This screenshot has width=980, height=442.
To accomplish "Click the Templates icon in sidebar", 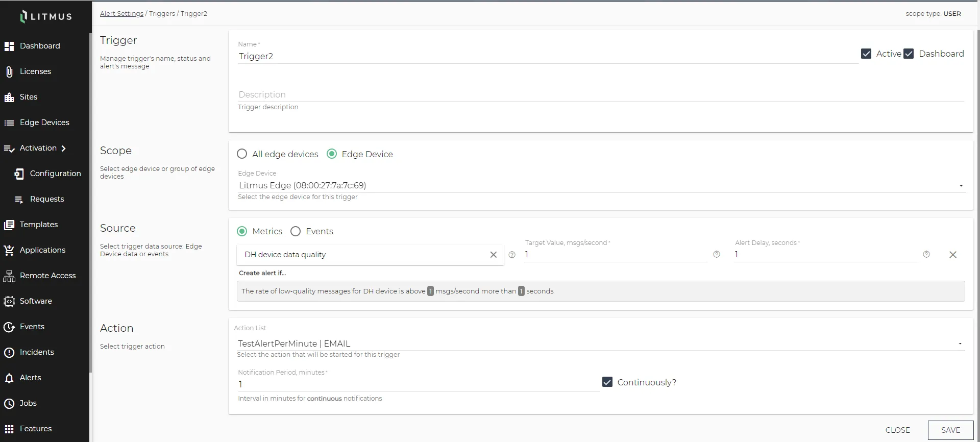I will [9, 225].
